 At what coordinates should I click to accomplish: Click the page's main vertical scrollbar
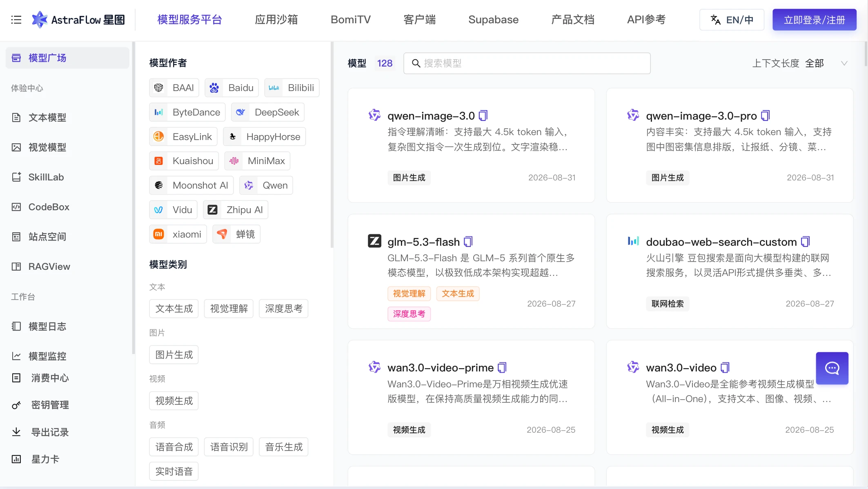click(x=866, y=53)
